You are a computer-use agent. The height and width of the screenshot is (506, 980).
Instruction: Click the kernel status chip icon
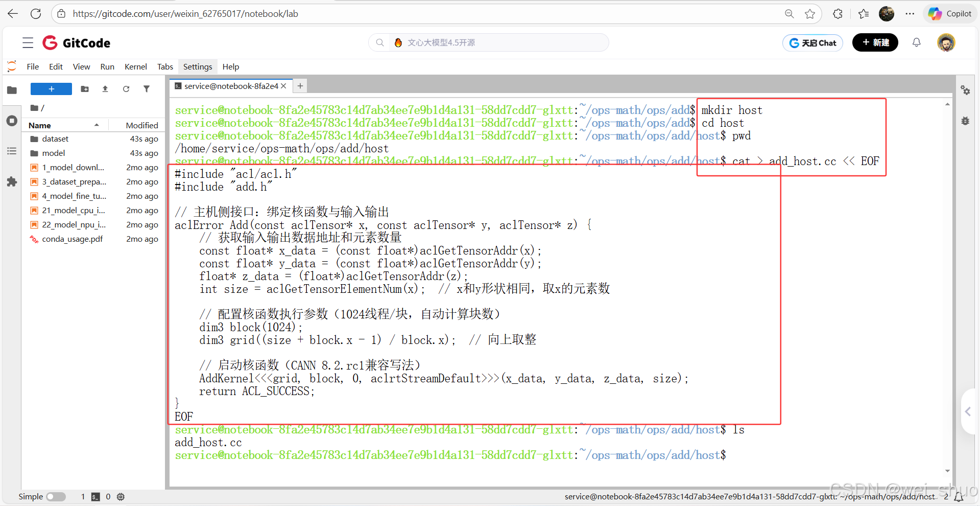(x=121, y=497)
